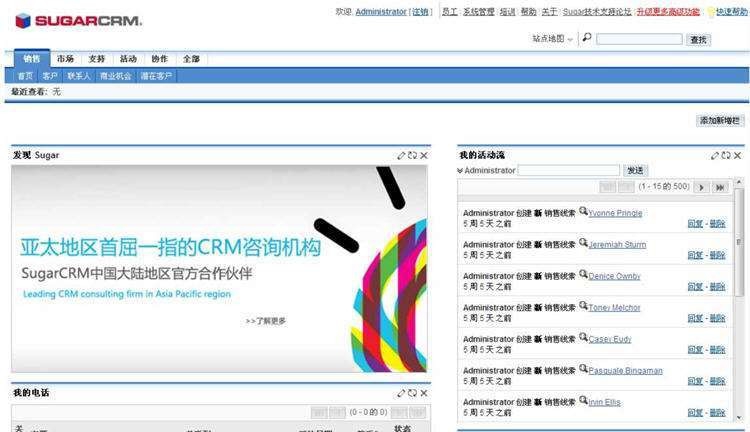Click preview icon beside Denice Ownby
This screenshot has width=750, height=432.
click(x=583, y=274)
